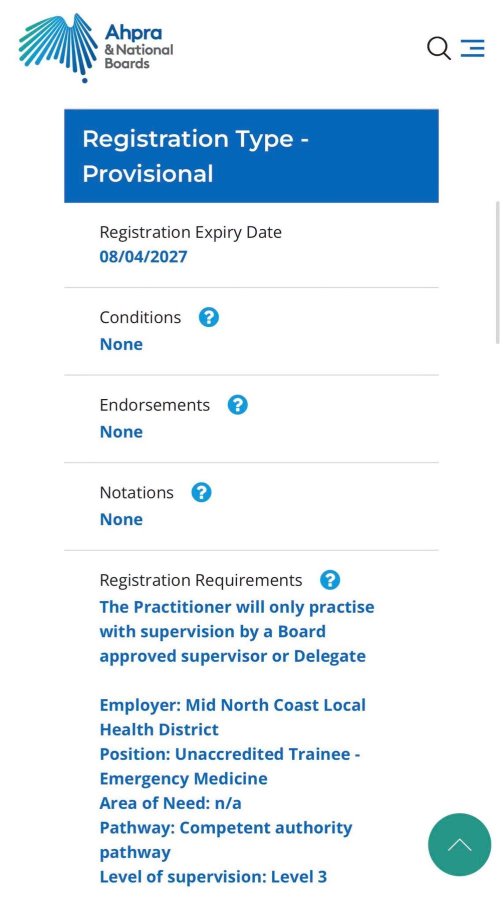Click the Ahpra & National Boards logo
The width and height of the screenshot is (503, 900).
tap(96, 48)
